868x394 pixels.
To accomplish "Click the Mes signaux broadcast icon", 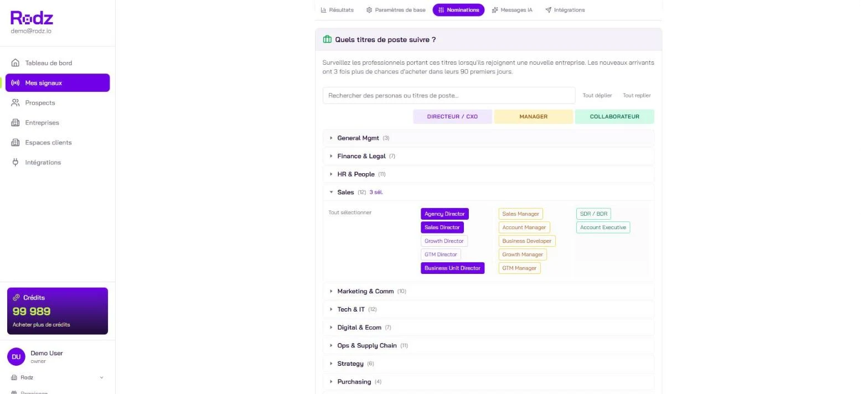I will click(x=15, y=83).
